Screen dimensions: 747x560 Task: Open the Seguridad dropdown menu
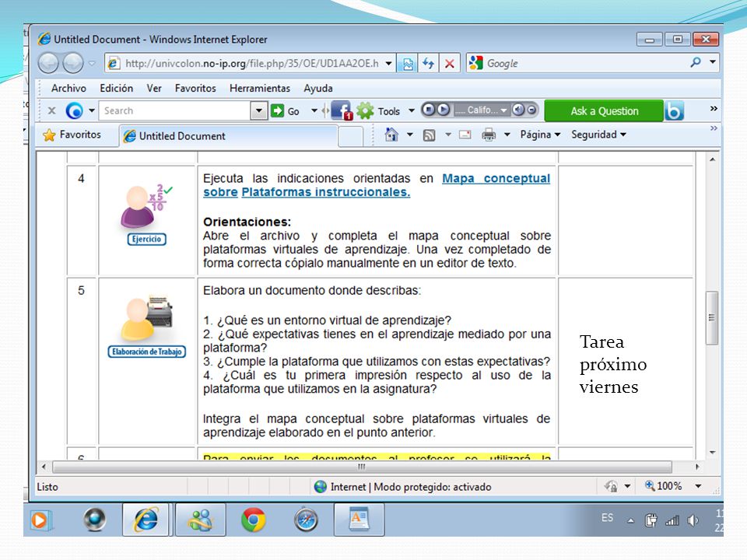(x=599, y=135)
